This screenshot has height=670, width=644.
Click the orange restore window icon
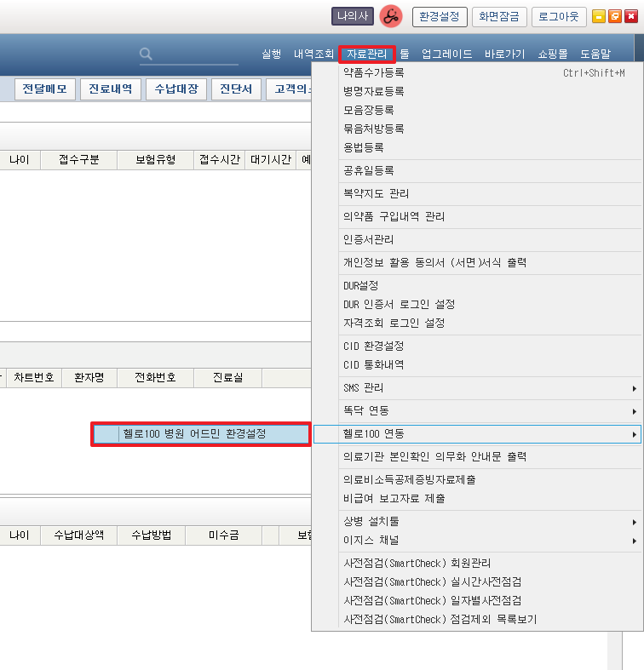coord(615,16)
